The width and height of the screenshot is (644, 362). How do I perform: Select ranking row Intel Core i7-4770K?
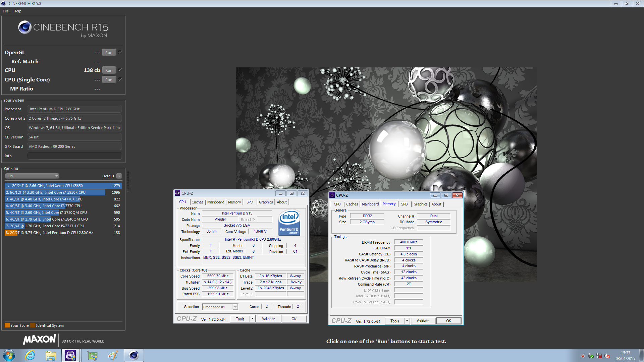coord(63,199)
